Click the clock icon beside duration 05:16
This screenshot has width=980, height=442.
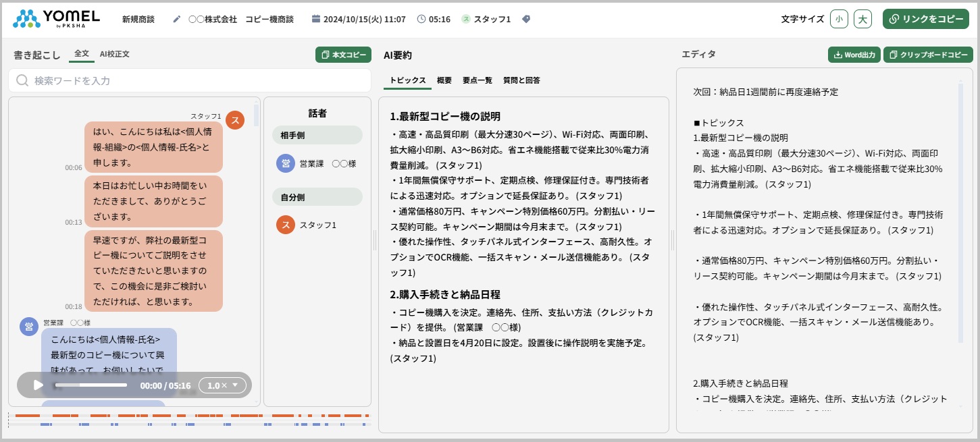tap(421, 19)
